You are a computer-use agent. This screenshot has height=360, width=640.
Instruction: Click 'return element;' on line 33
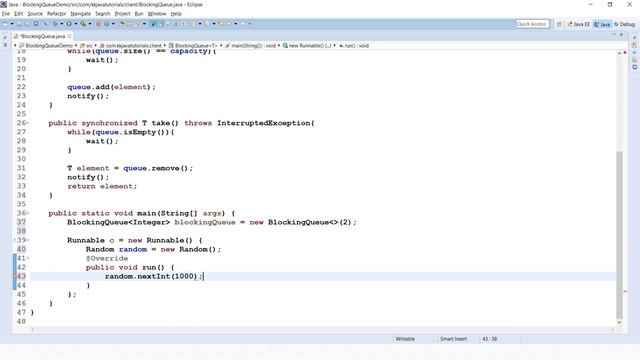pyautogui.click(x=102, y=186)
